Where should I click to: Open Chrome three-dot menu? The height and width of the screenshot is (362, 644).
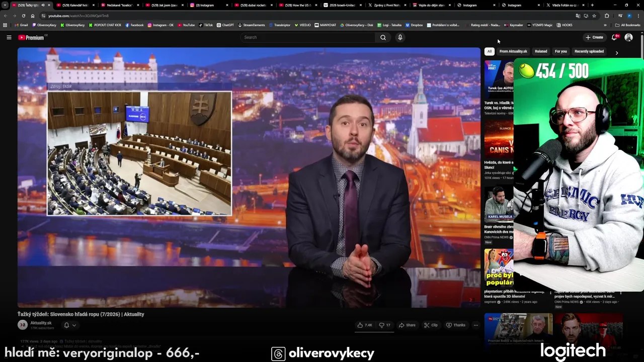click(637, 16)
